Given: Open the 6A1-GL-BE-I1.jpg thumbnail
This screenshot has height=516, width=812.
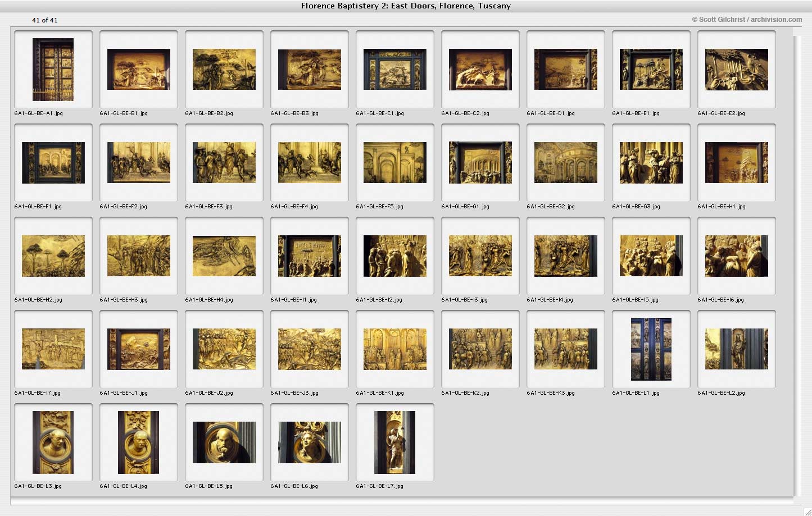Looking at the screenshot, I should click(310, 256).
